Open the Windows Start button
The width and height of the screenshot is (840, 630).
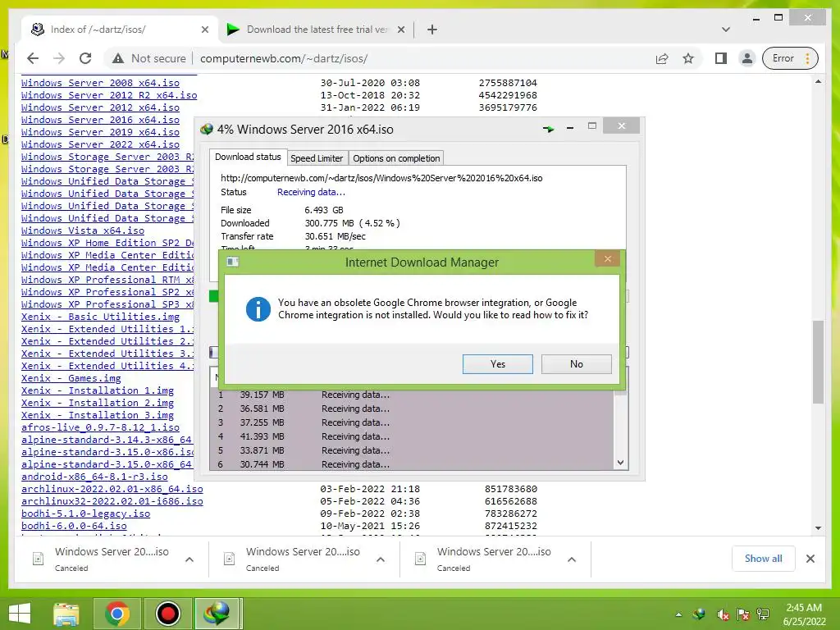tap(20, 614)
